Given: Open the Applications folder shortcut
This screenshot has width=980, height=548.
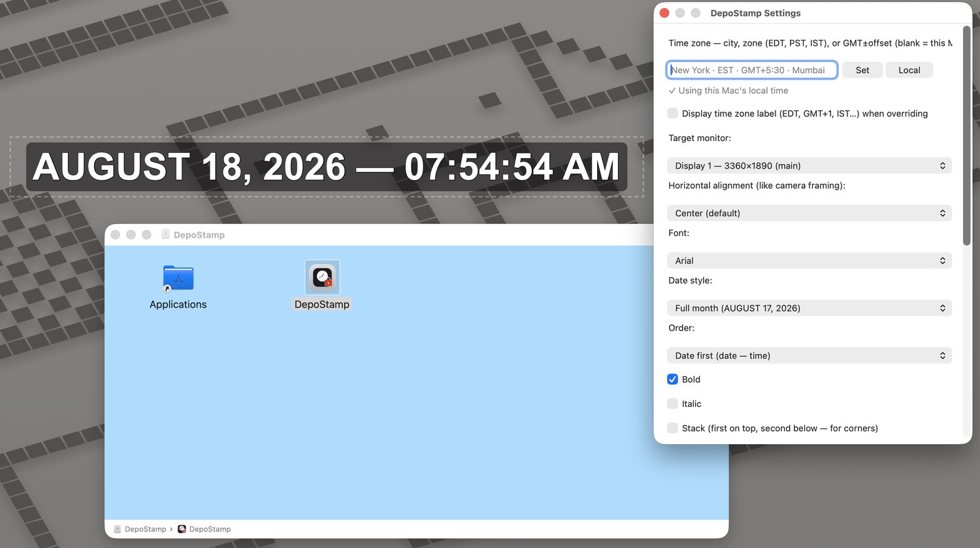Looking at the screenshot, I should [178, 278].
